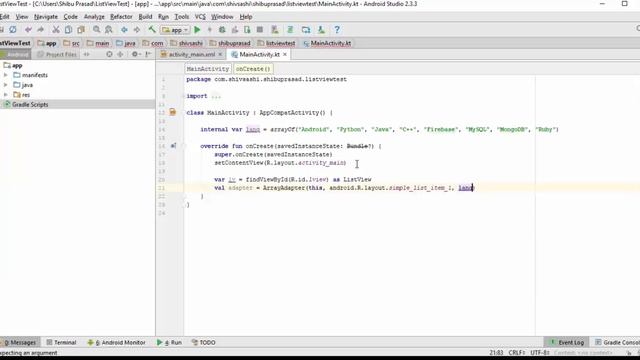Click listviewtest folder in navigation bar
The width and height of the screenshot is (640, 360).
[x=276, y=43]
